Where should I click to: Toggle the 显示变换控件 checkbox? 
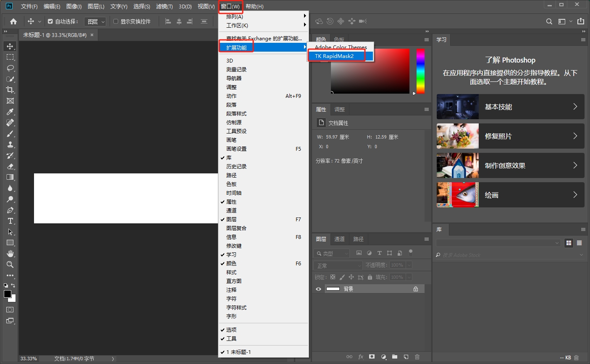pyautogui.click(x=116, y=21)
